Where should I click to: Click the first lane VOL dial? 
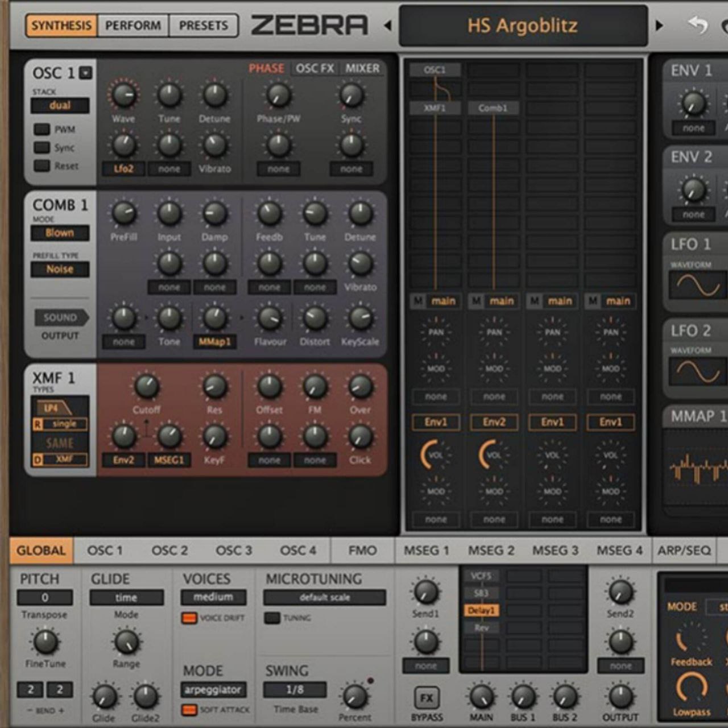point(435,454)
